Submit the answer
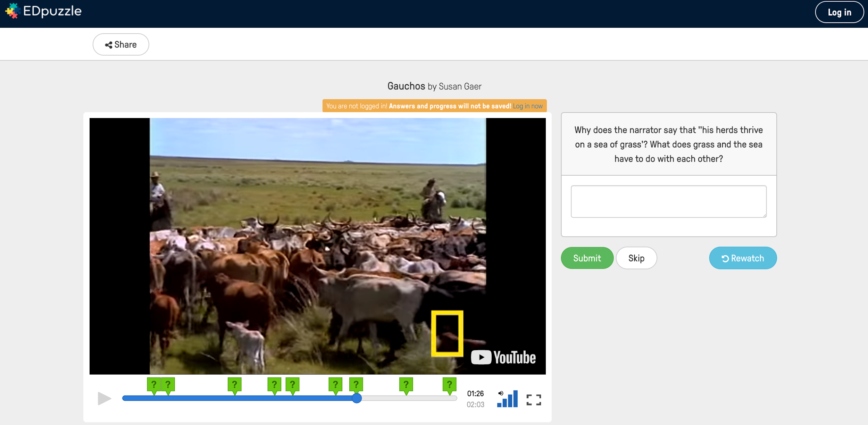Image resolution: width=868 pixels, height=425 pixels. 587,258
